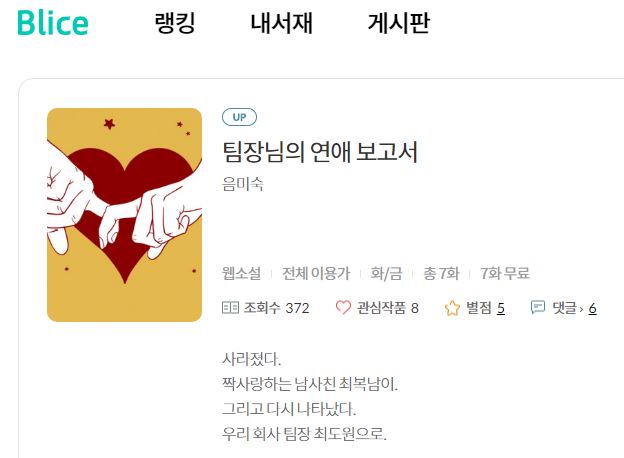
Task: Toggle the 관심작품 heart icon
Action: (x=343, y=308)
